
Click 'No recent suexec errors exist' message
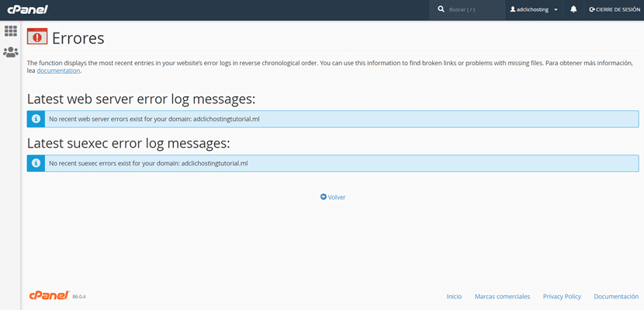click(x=148, y=163)
